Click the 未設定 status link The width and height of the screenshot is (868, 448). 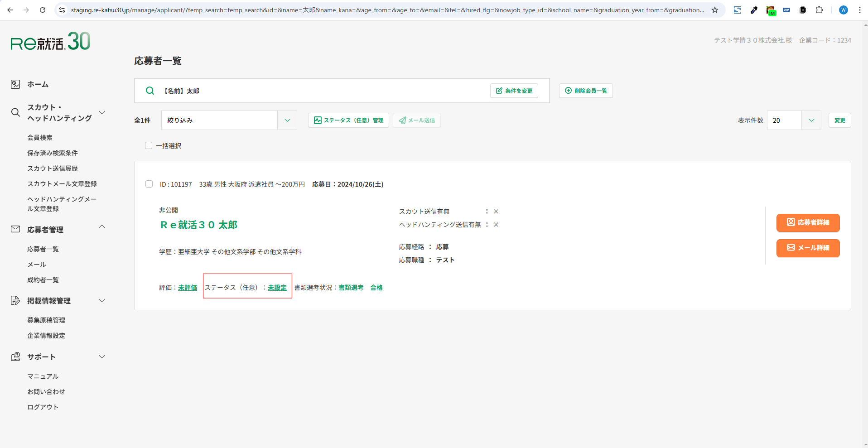(277, 287)
